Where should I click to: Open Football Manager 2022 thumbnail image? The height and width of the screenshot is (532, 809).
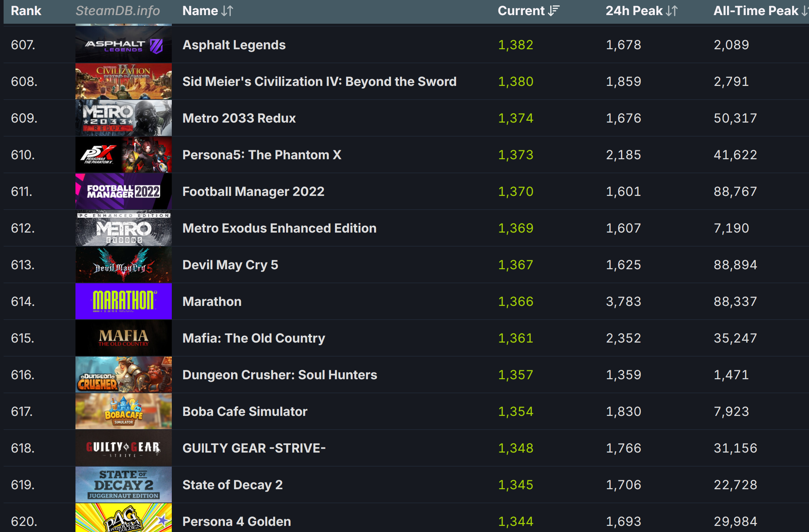[124, 192]
